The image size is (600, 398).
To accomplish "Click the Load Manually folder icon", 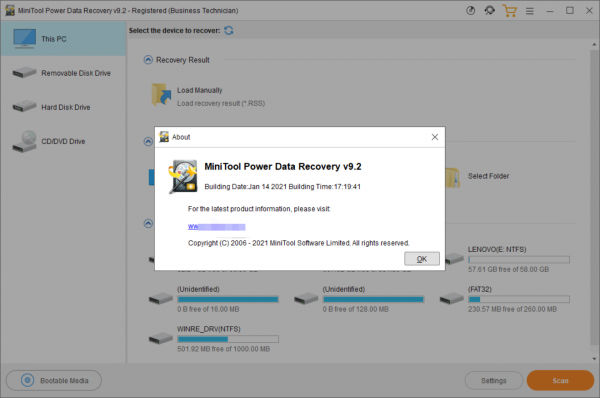I will 161,95.
